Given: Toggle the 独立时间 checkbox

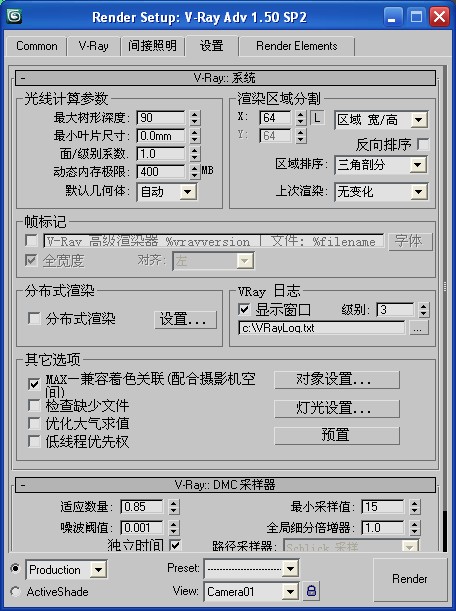Looking at the screenshot, I should click(x=175, y=544).
